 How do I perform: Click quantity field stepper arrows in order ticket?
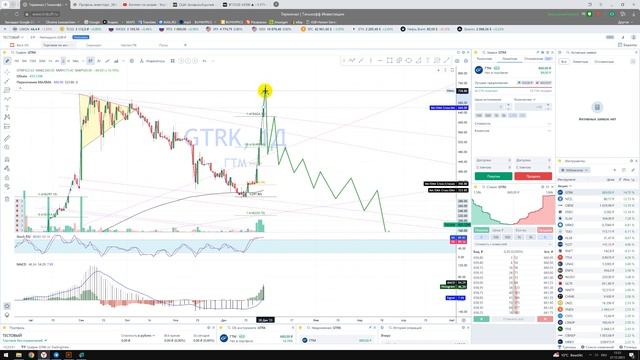(548, 107)
